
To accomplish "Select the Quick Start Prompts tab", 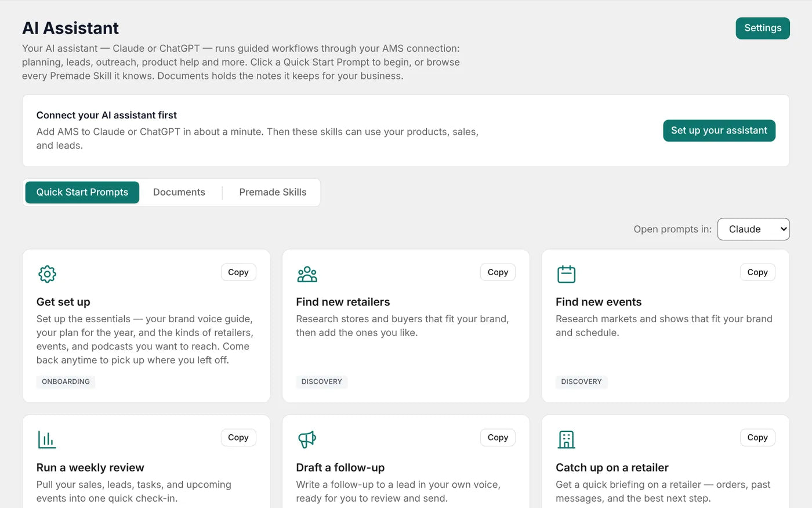I will (82, 192).
